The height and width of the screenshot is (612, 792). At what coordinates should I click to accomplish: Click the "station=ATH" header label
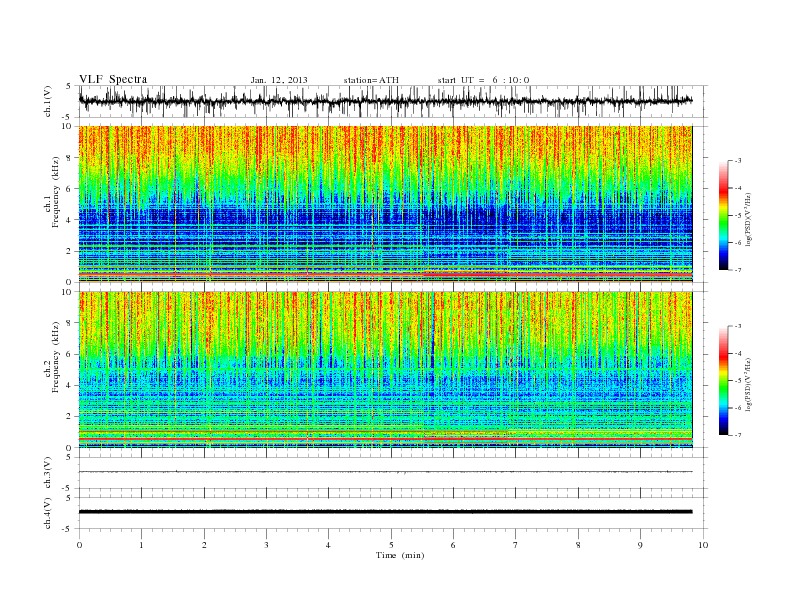[x=371, y=80]
